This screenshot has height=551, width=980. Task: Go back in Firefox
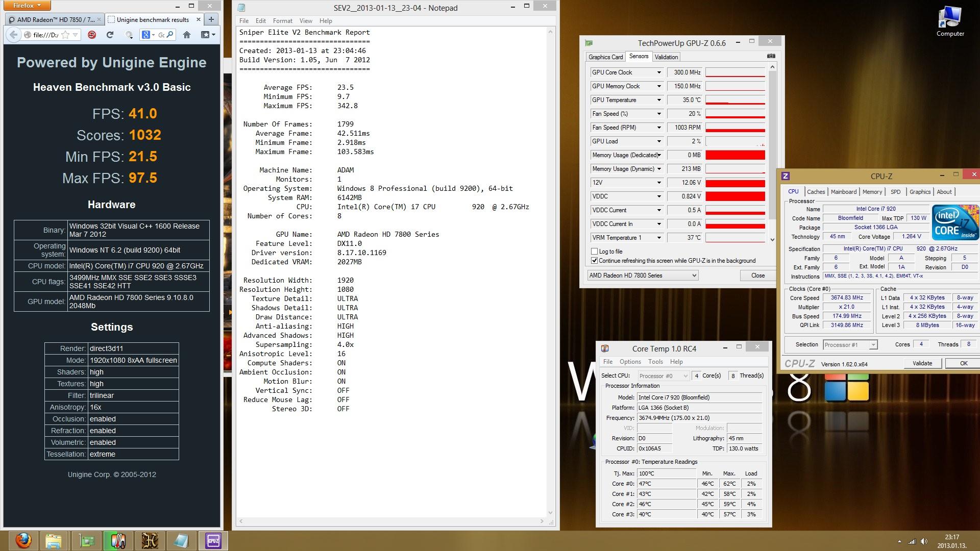[13, 35]
